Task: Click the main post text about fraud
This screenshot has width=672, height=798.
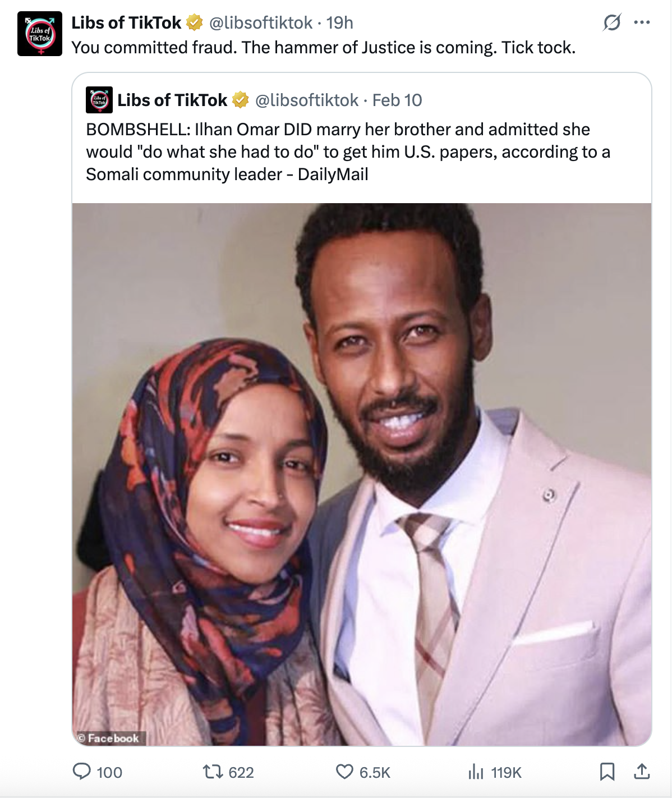Action: coord(324,48)
